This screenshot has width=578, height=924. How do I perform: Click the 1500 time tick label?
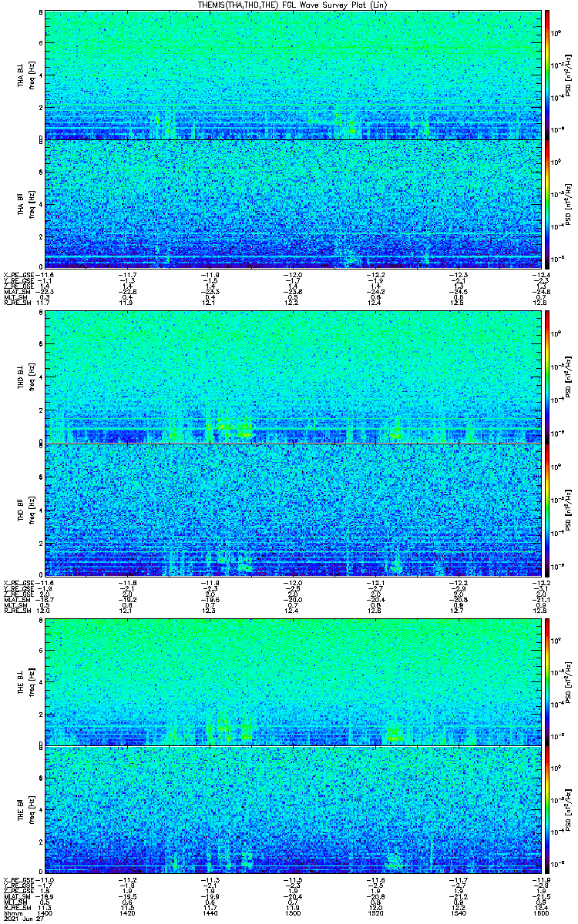coord(292,913)
